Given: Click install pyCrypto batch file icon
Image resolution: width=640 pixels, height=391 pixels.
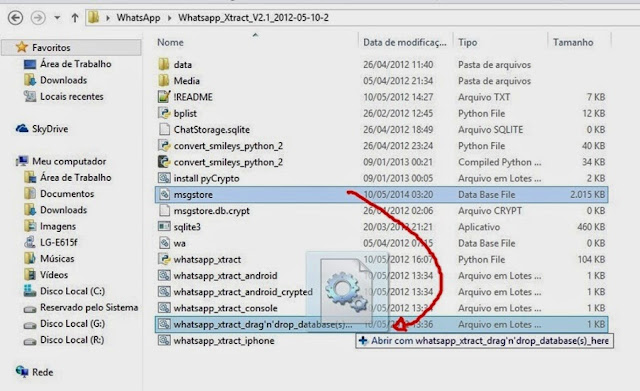Looking at the screenshot, I should [x=164, y=178].
